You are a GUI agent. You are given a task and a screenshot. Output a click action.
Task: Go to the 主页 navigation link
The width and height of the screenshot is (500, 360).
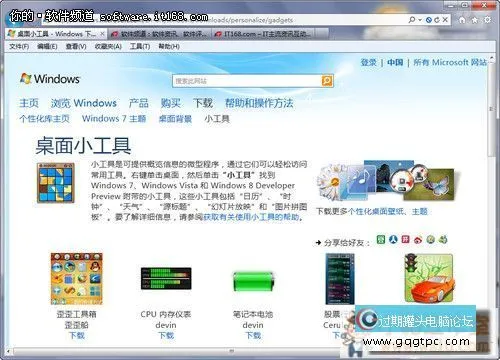[x=29, y=103]
